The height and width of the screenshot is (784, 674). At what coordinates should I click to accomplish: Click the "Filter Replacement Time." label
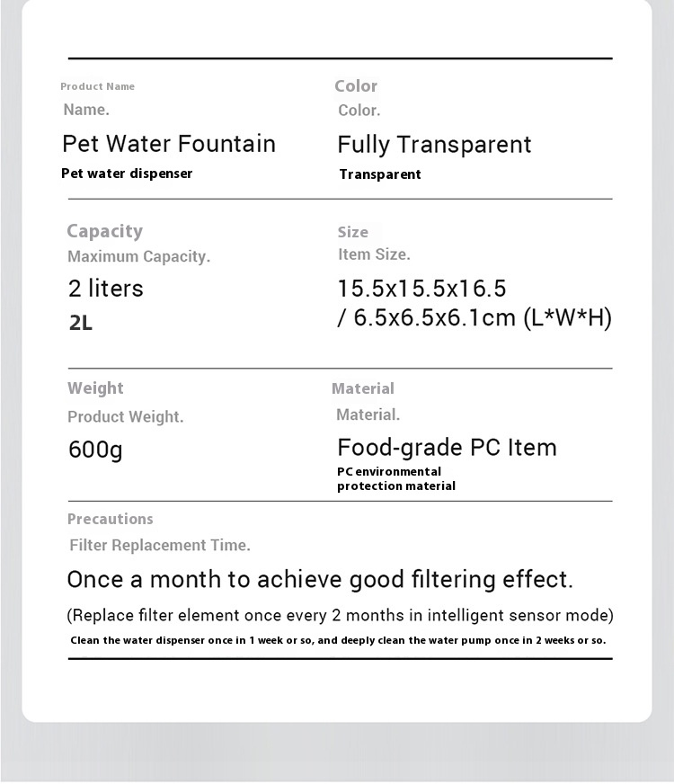[x=160, y=545]
